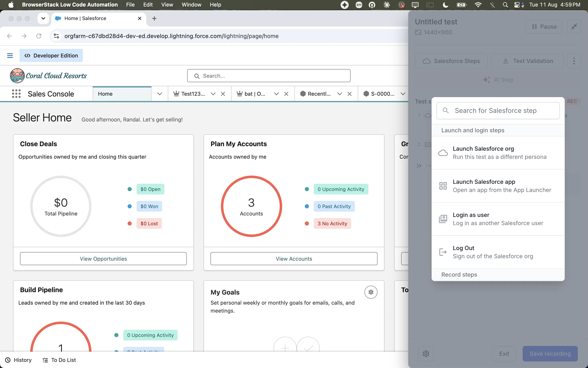
Task: Click the browser address bar URL
Action: [x=171, y=36]
